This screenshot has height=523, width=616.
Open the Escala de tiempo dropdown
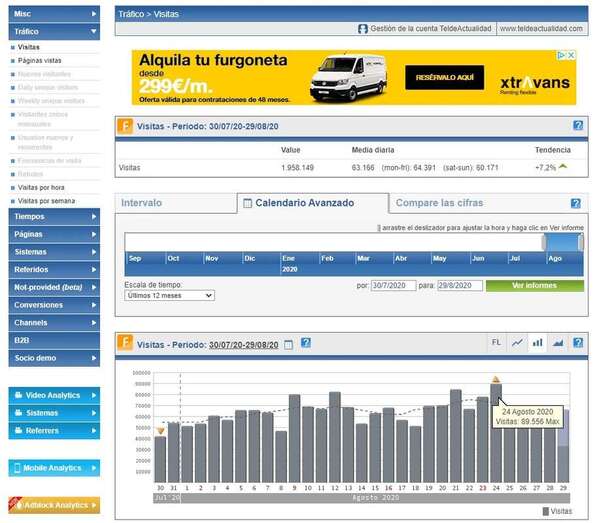(x=169, y=296)
